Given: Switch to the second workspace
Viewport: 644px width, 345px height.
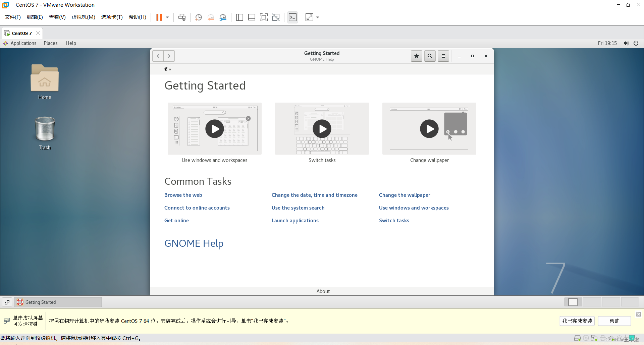Looking at the screenshot, I should 592,302.
